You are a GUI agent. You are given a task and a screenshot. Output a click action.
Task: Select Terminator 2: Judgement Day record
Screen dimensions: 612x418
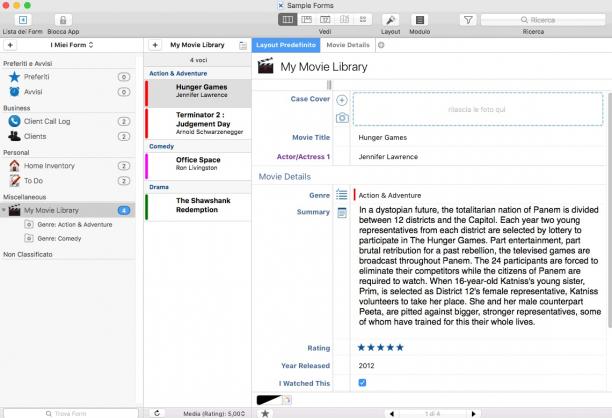[x=198, y=123]
